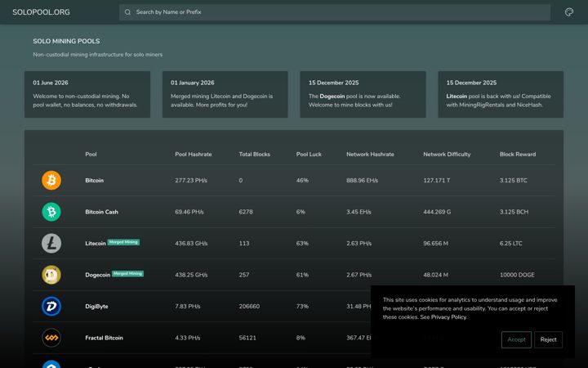Click the DigiByte coin icon
Viewport: 588px width, 368px height.
pos(51,307)
